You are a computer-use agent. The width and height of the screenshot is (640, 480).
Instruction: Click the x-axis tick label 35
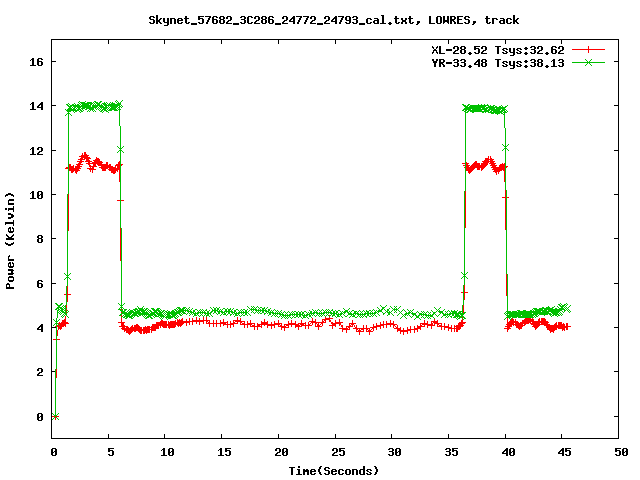[x=451, y=452]
